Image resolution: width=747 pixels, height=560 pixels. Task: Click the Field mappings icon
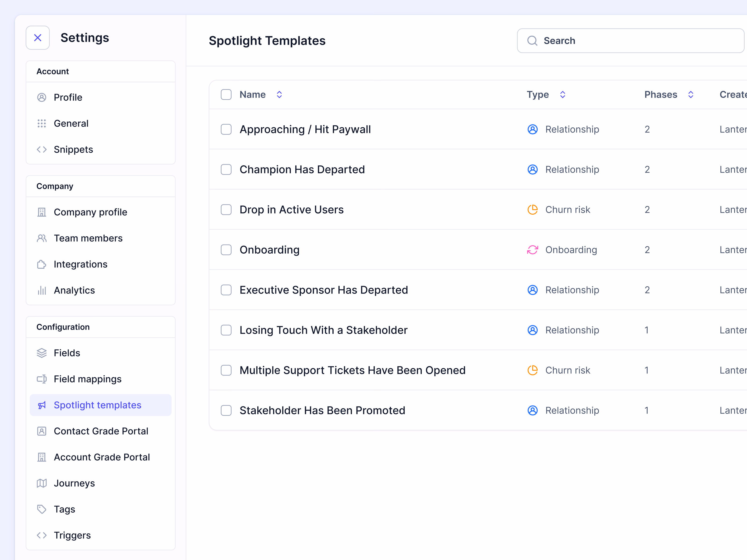[x=42, y=379]
